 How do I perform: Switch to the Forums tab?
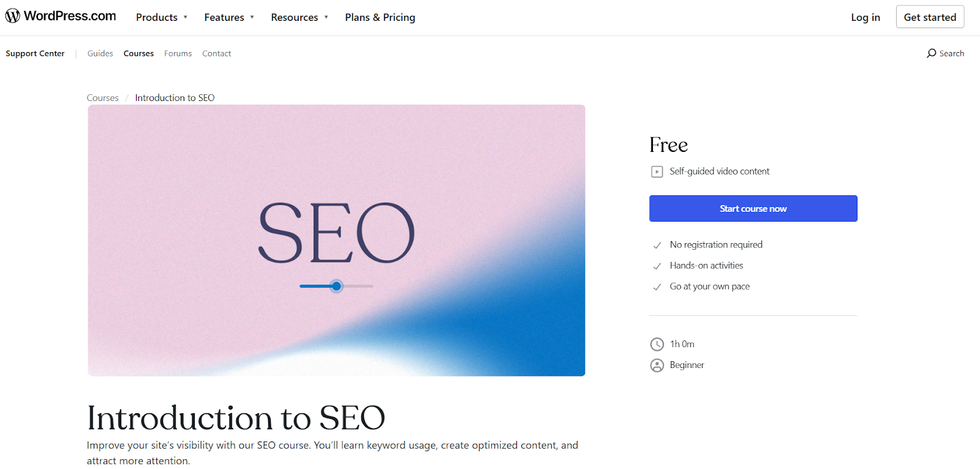coord(178,53)
